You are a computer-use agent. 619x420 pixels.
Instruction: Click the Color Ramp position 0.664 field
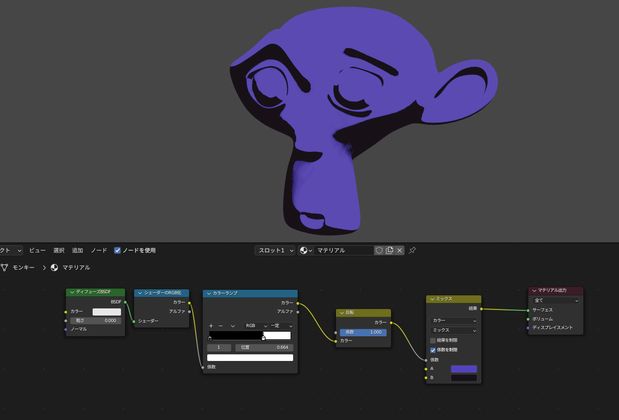point(264,348)
